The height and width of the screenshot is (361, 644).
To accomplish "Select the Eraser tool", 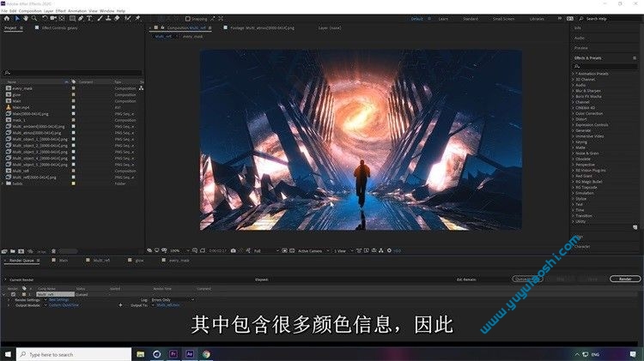I will (x=117, y=19).
